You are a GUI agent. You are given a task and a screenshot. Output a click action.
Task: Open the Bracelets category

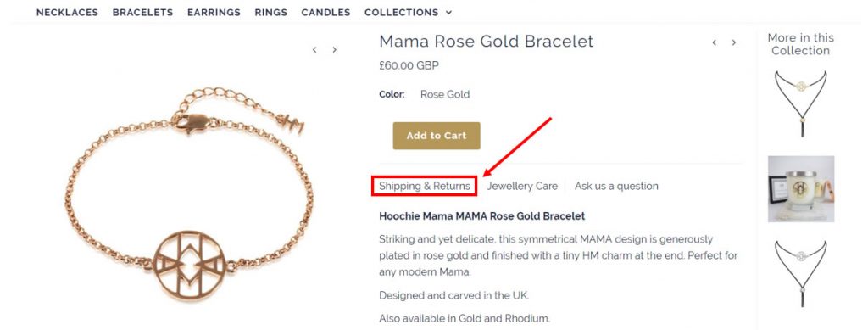[142, 12]
